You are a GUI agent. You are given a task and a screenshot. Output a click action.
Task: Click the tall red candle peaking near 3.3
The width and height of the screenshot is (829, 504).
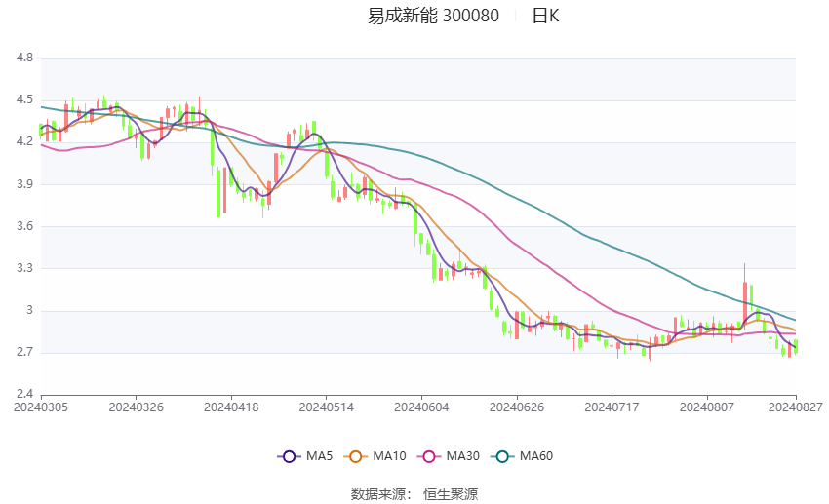745,301
